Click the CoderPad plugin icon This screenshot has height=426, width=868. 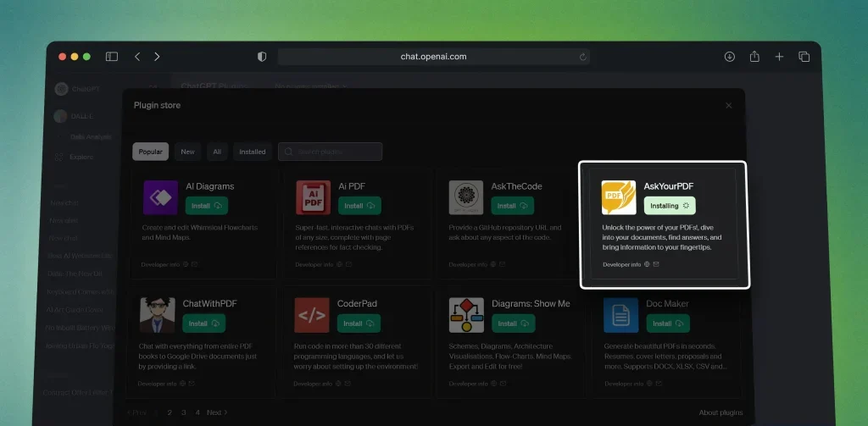point(312,315)
